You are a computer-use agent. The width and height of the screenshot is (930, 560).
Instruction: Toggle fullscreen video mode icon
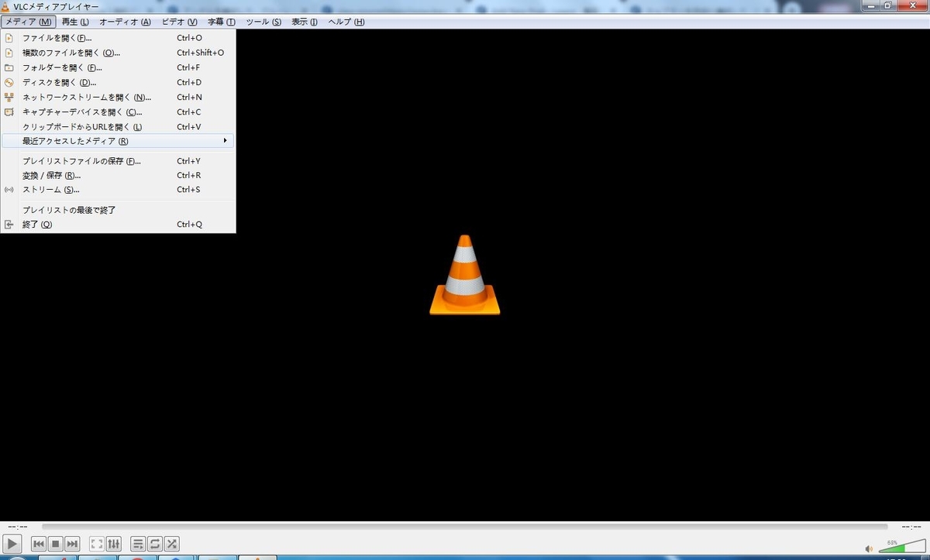coord(97,545)
